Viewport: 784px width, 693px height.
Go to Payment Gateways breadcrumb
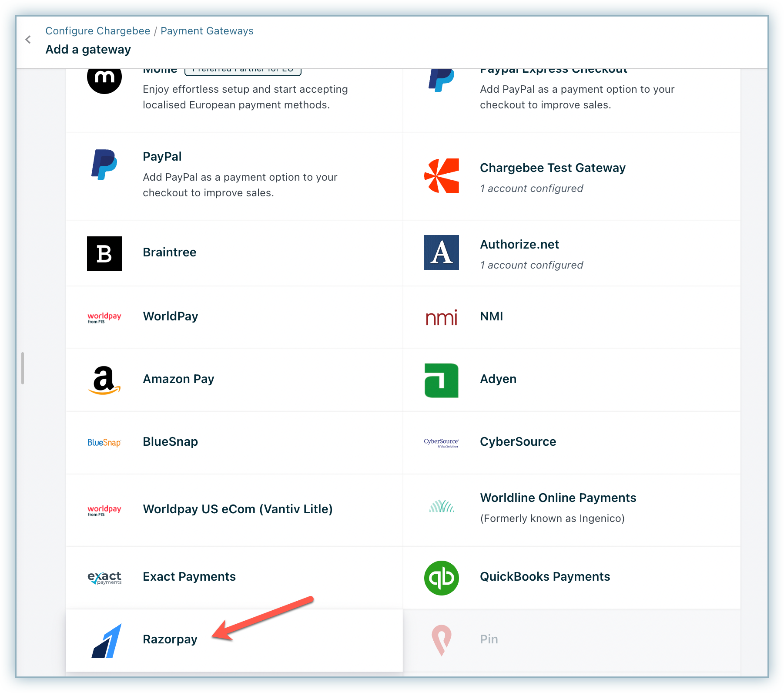pos(207,31)
